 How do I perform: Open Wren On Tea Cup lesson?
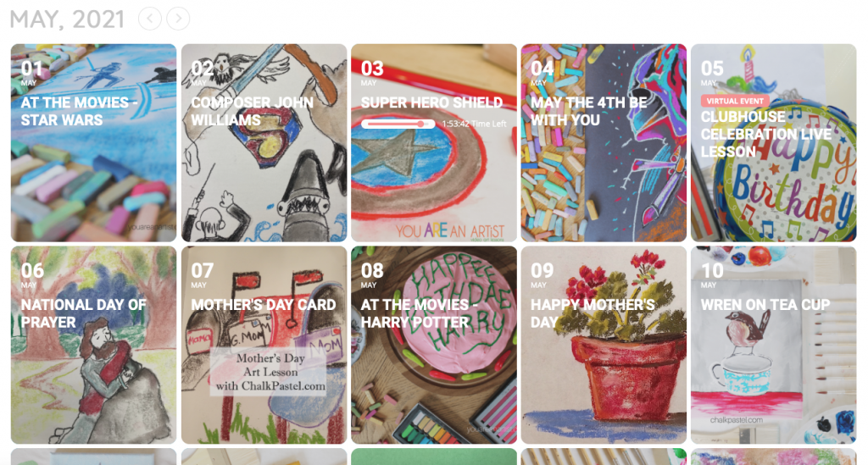tap(773, 345)
